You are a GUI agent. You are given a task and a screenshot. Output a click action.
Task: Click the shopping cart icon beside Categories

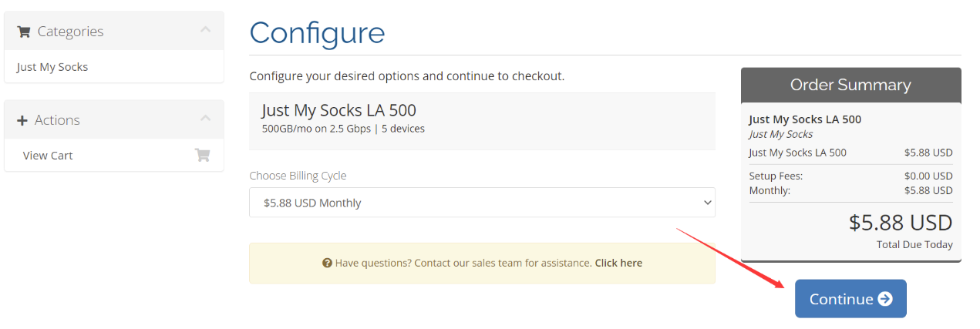(x=23, y=32)
